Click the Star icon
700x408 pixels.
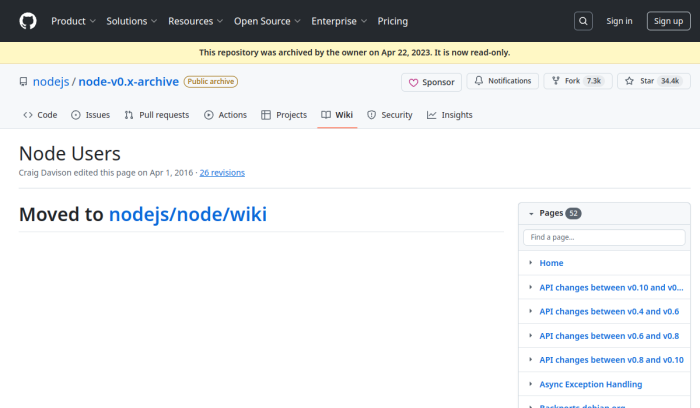(629, 81)
